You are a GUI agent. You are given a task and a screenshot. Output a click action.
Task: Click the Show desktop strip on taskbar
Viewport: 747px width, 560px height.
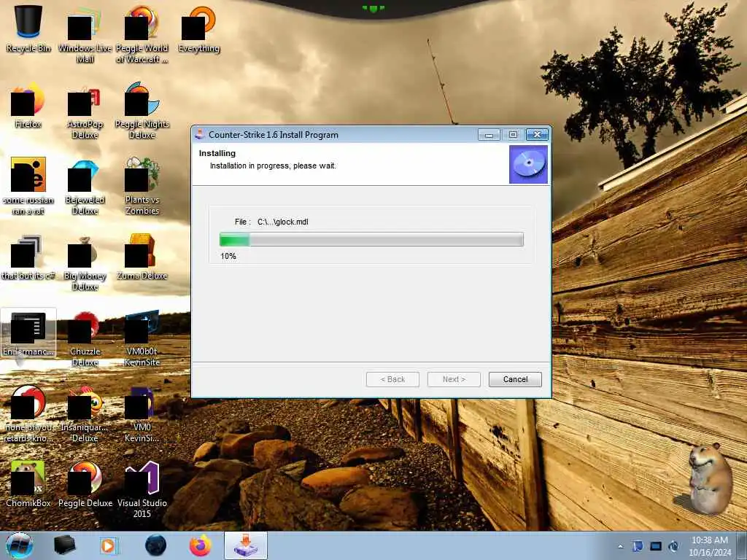[x=743, y=545]
